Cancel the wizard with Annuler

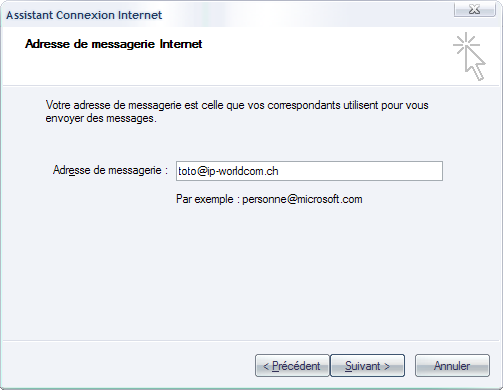pos(452,366)
